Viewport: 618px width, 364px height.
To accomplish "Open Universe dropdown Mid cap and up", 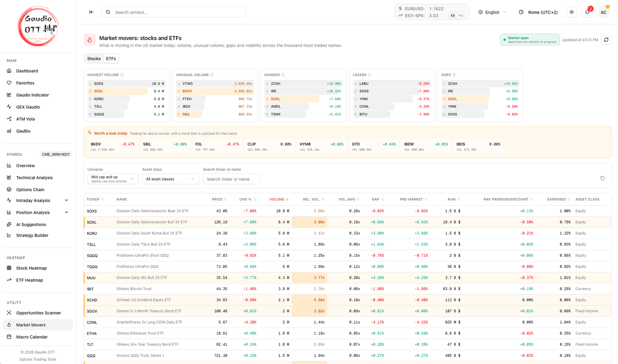I will [x=113, y=179].
